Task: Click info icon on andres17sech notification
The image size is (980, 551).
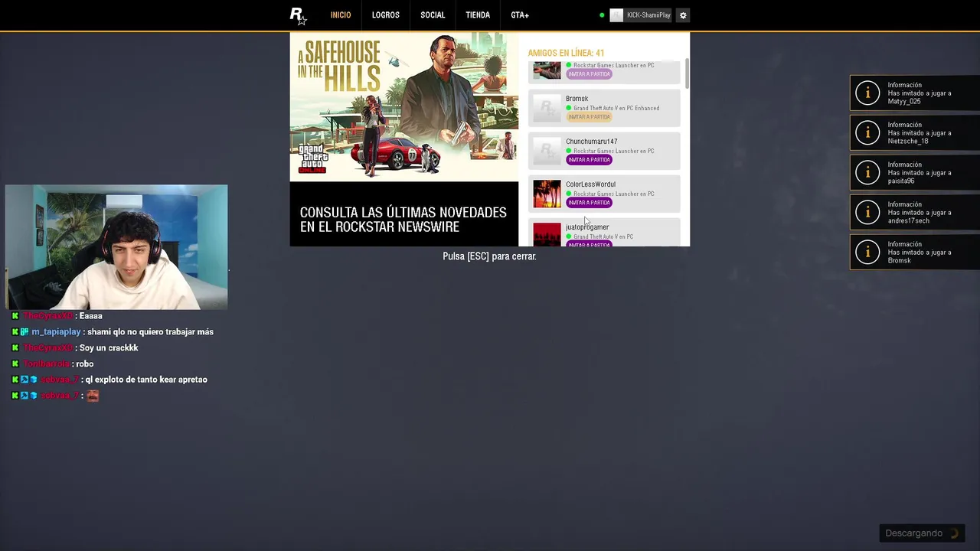Action: [x=867, y=213]
